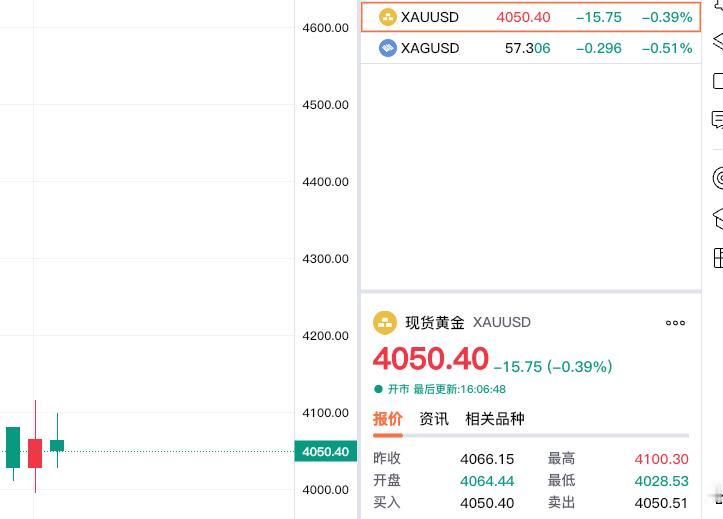The height and width of the screenshot is (519, 723).
Task: Click the green 4050.40 current price tag on axis
Action: tap(326, 451)
